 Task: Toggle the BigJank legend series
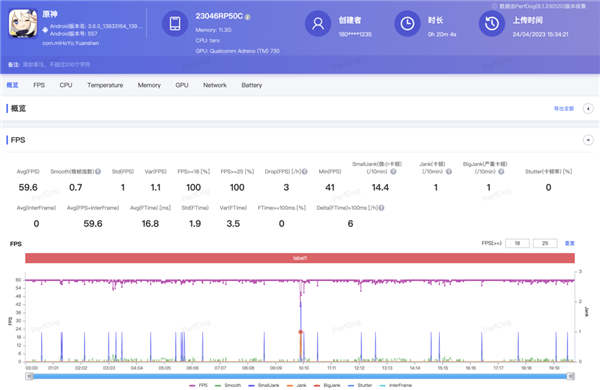click(327, 385)
